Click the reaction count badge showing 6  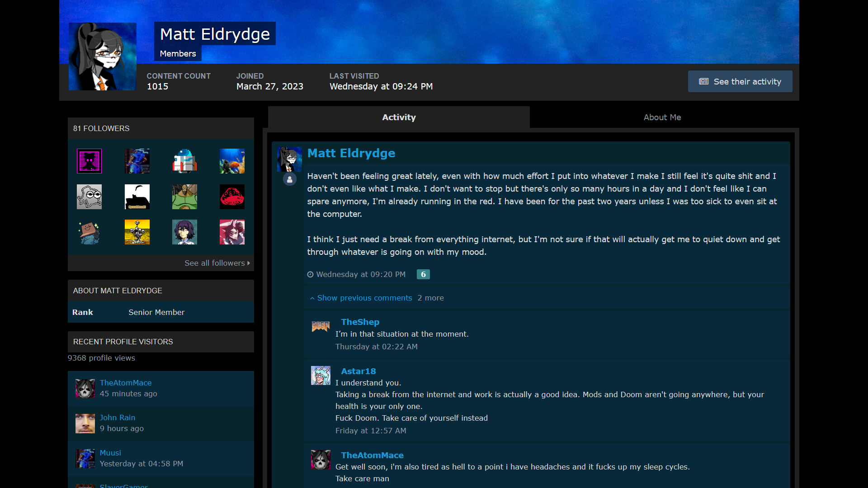[423, 274]
